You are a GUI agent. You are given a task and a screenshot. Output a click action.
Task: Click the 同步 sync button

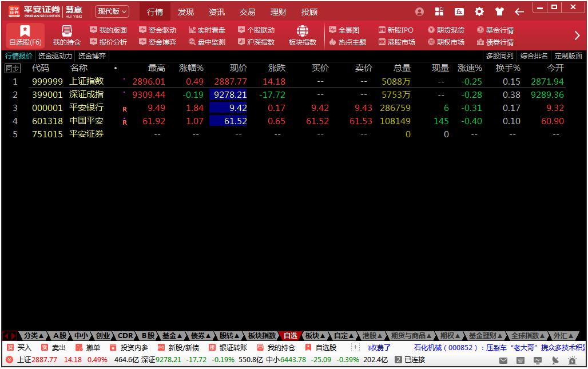(x=12, y=68)
